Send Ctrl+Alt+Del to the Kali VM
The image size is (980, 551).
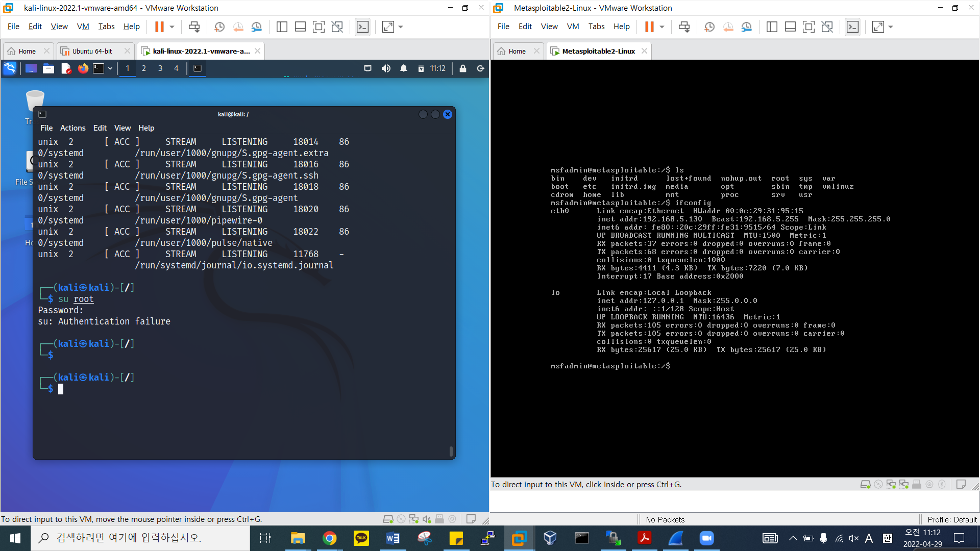(194, 27)
